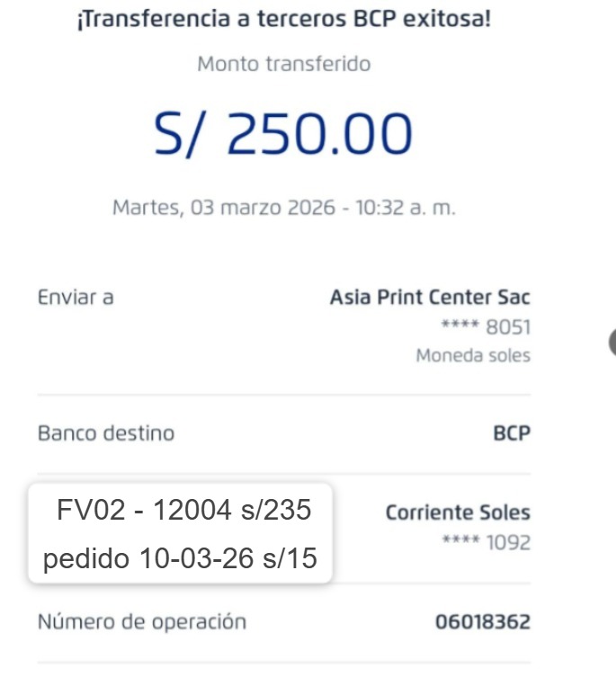Select the "Monto transferido" label
The width and height of the screenshot is (616, 686).
click(284, 65)
